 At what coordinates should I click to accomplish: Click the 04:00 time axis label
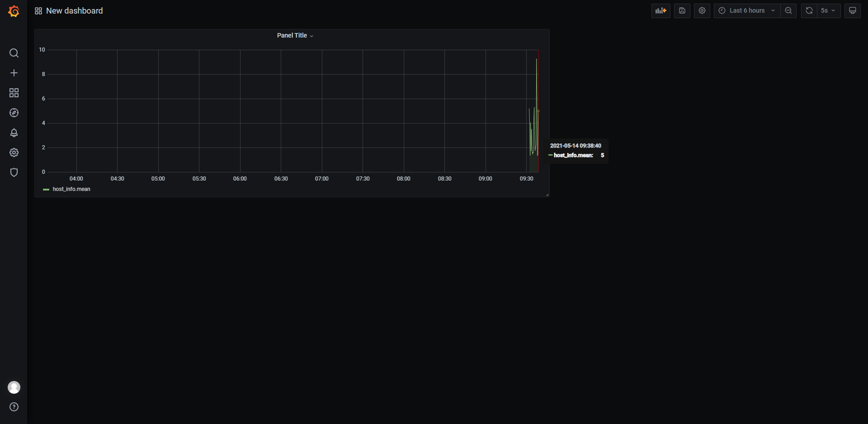[76, 179]
